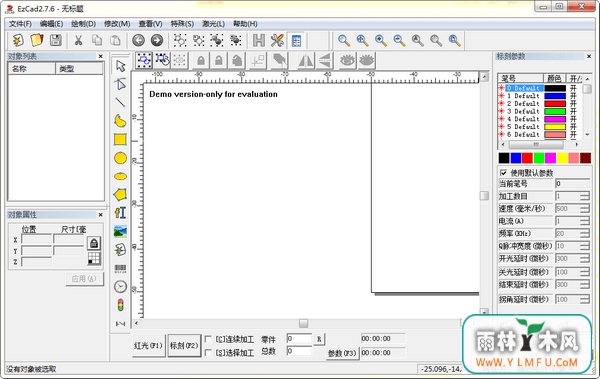Uncheck the use default parameters checkbox
Viewport: 600px width, 379px height.
[504, 173]
